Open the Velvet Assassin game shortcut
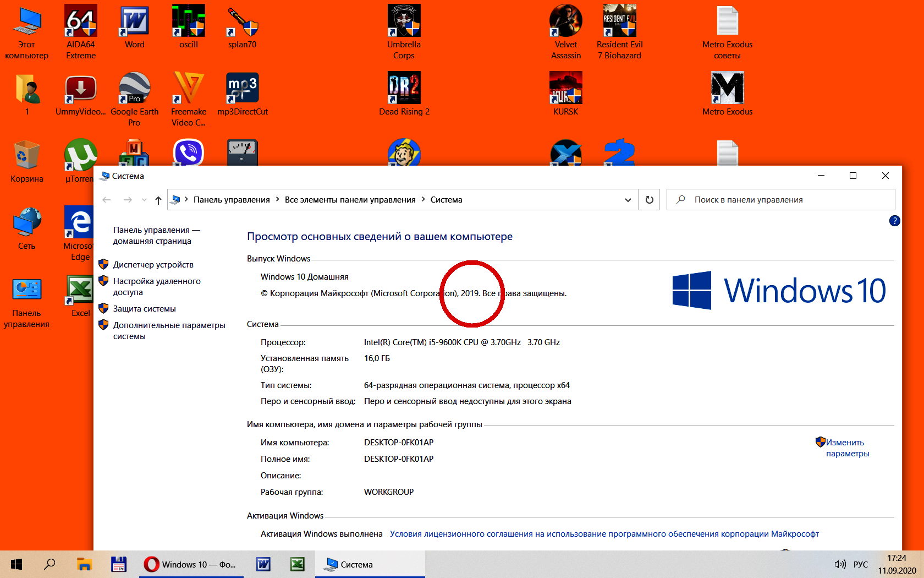 (x=566, y=32)
